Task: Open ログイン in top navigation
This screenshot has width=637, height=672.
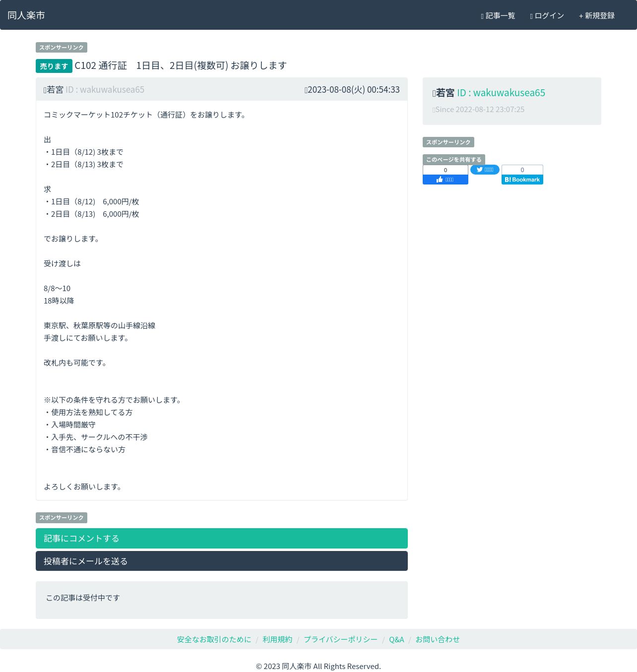Action: coord(547,16)
